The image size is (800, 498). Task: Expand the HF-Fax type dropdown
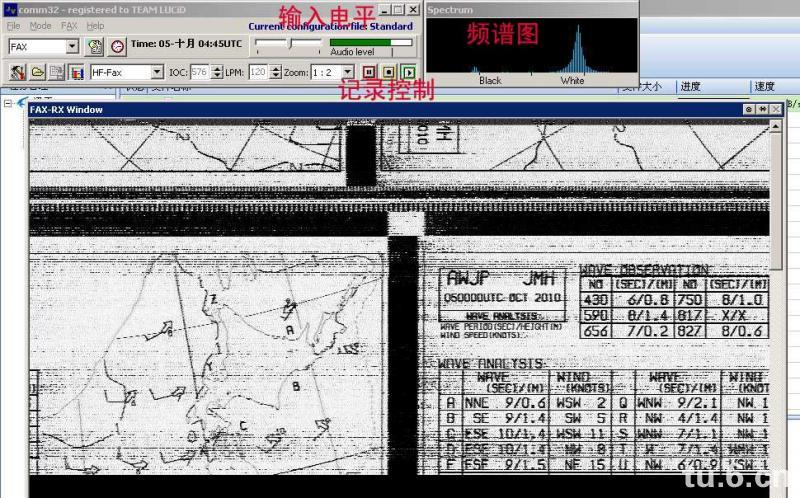(x=157, y=72)
